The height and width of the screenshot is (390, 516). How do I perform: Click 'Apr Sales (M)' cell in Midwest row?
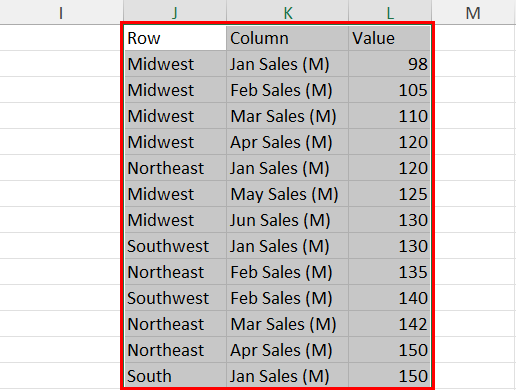pos(287,142)
